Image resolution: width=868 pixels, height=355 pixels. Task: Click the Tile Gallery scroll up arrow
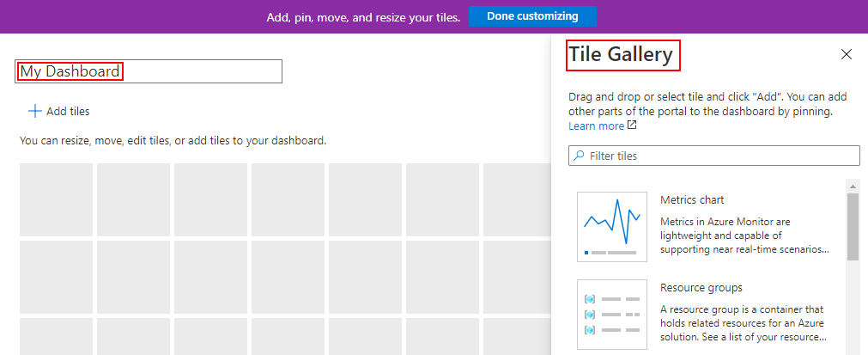[853, 186]
